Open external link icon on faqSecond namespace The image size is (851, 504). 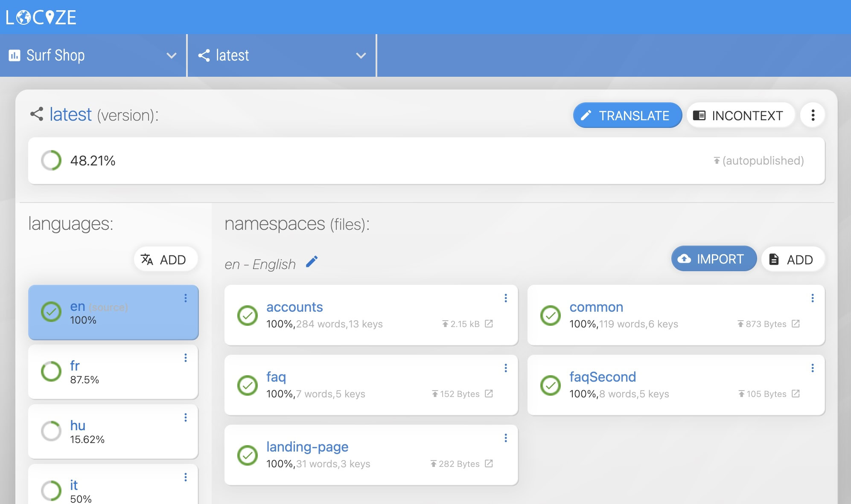(x=796, y=394)
